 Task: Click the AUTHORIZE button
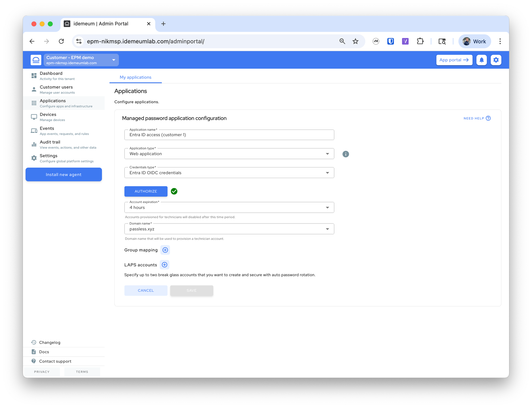tap(146, 191)
